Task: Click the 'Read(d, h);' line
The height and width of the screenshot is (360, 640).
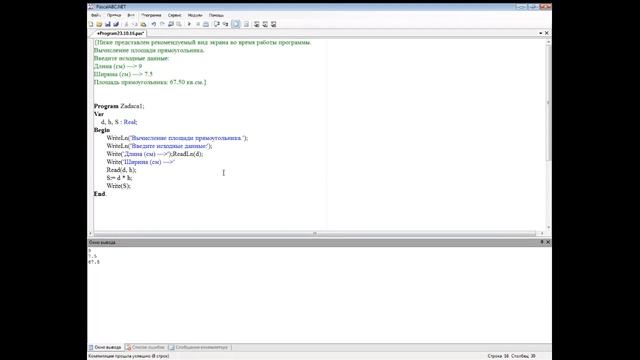Action: [121, 170]
